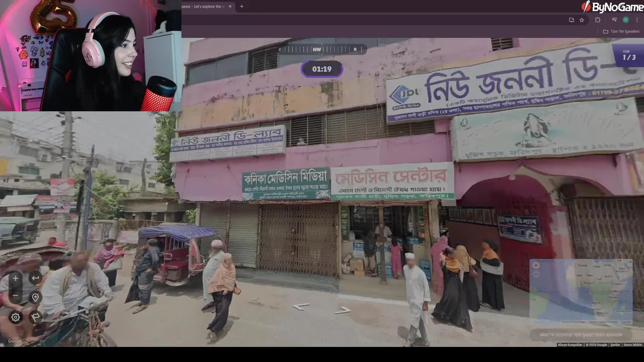This screenshot has height=362, width=644.
Task: Click the TUR 1/3 round indicator
Action: click(x=628, y=55)
